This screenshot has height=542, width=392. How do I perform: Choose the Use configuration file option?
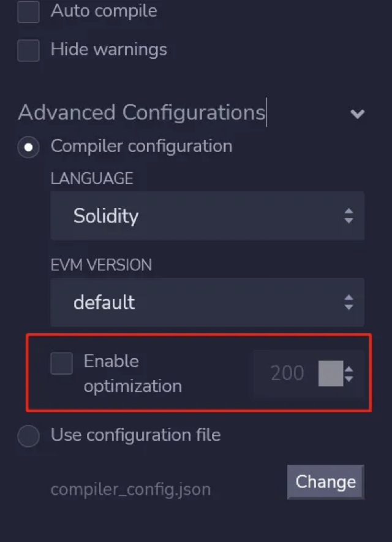tap(28, 436)
